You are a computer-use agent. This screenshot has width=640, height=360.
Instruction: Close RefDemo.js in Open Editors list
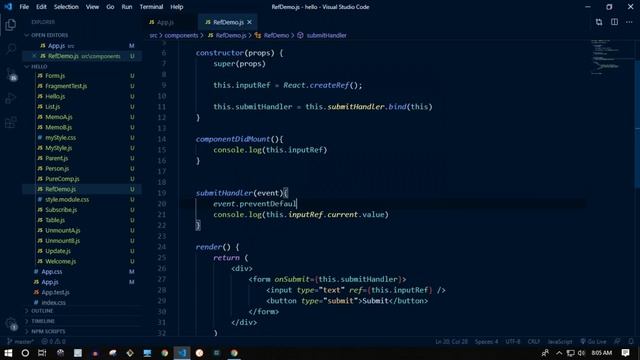(34, 56)
